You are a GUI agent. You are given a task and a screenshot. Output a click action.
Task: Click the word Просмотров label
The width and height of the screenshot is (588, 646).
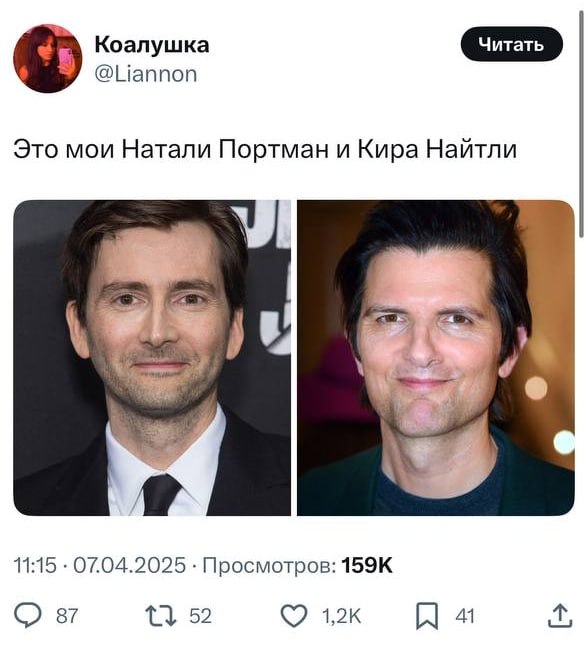(269, 565)
